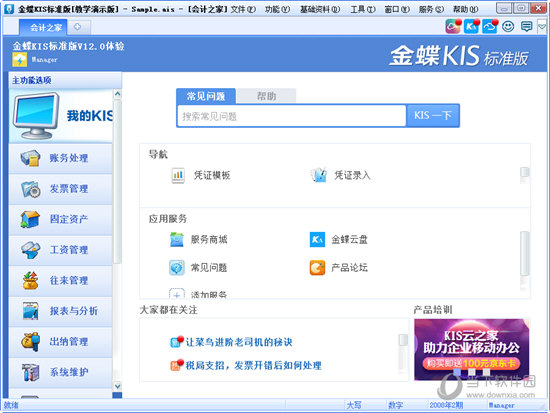
Task: Open 常见问题 question bubble icon
Action: pos(176,268)
